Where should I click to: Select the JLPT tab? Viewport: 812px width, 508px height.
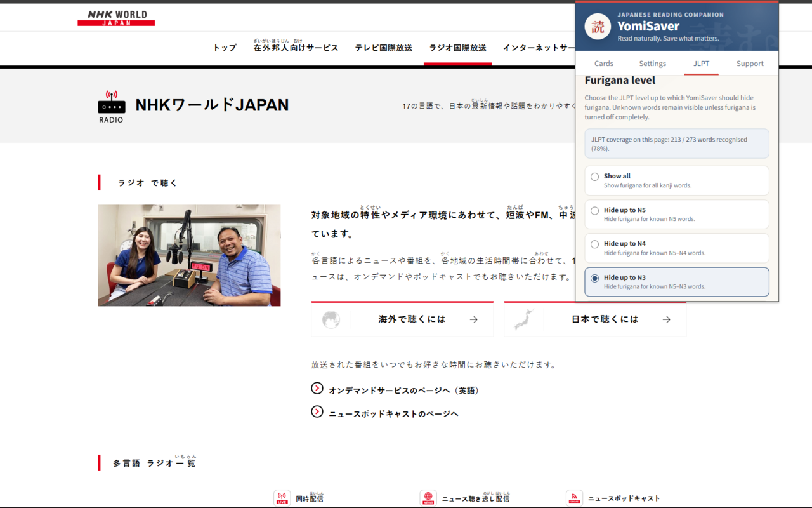click(x=701, y=63)
